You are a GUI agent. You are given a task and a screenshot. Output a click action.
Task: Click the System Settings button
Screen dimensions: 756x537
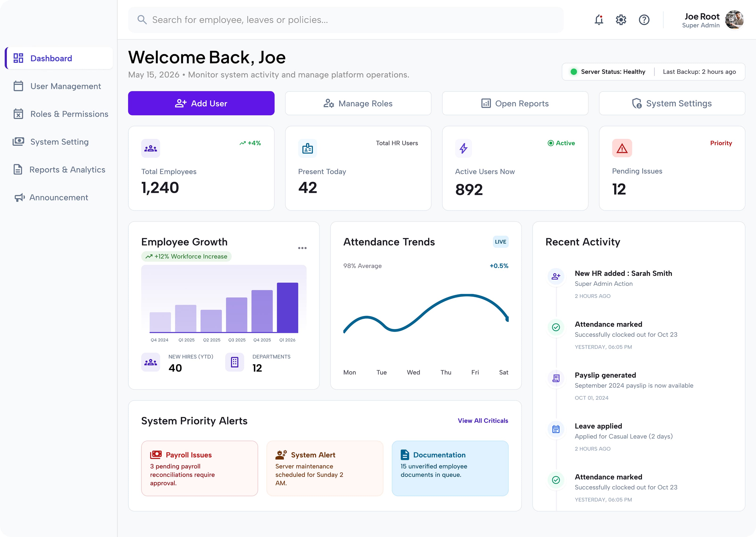coord(672,103)
